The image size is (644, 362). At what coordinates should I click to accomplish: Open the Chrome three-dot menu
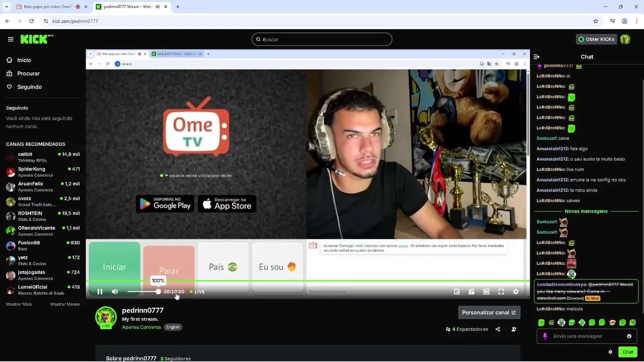click(x=636, y=21)
